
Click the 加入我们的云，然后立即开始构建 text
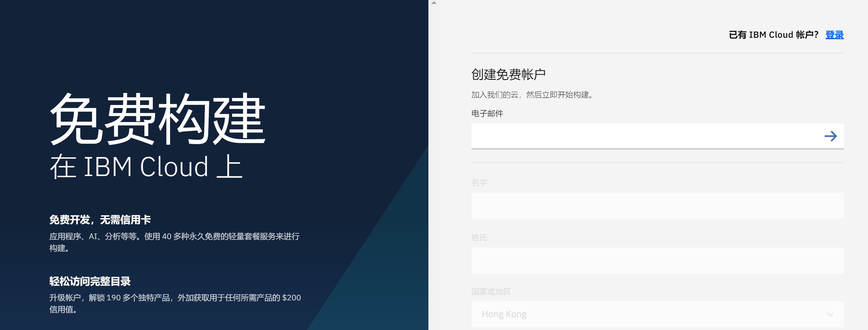(x=532, y=95)
